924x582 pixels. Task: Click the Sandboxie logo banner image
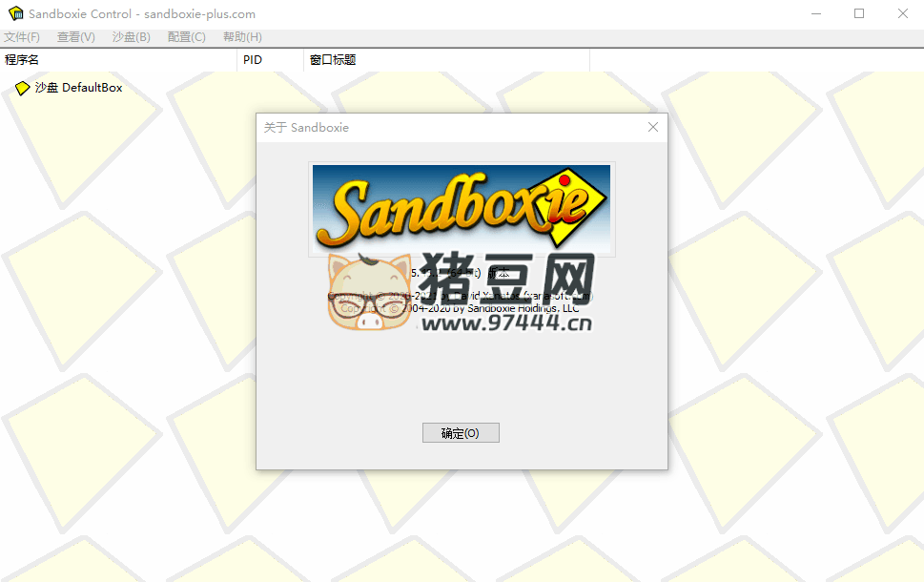[462, 208]
